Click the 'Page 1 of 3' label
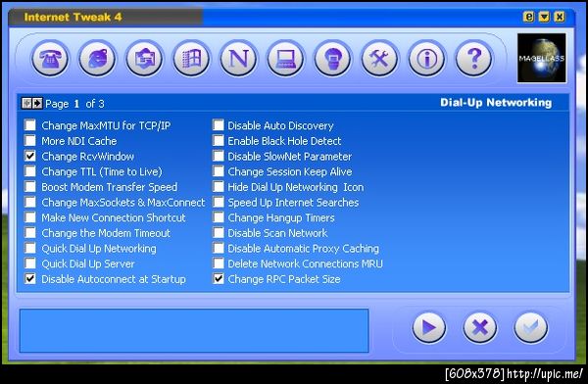Viewport: 588px width, 384px height. (74, 104)
